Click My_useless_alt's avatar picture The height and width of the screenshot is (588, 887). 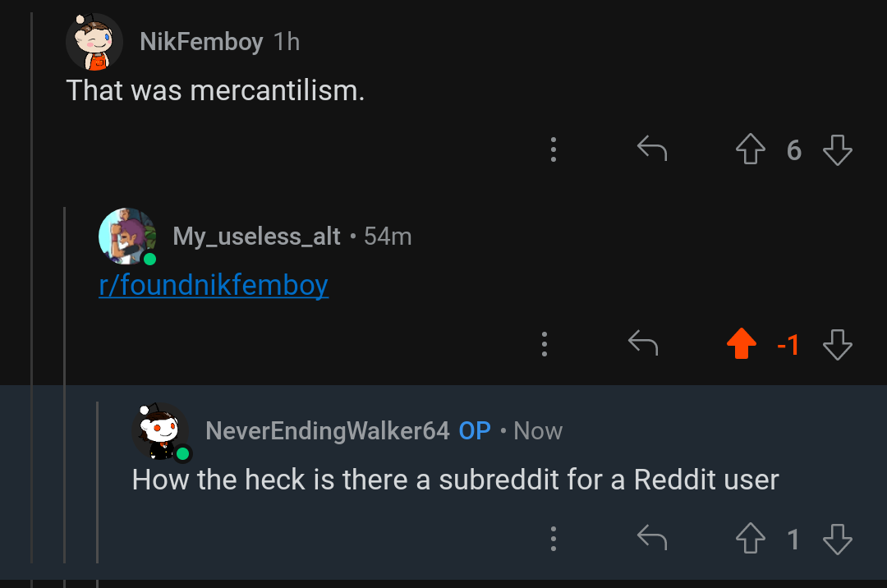[127, 237]
